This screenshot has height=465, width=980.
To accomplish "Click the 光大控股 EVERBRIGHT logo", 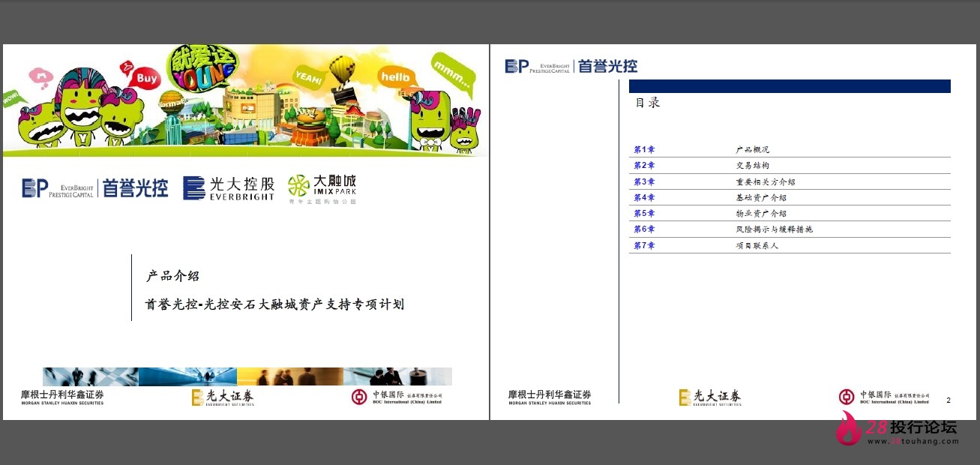I will pos(229,187).
